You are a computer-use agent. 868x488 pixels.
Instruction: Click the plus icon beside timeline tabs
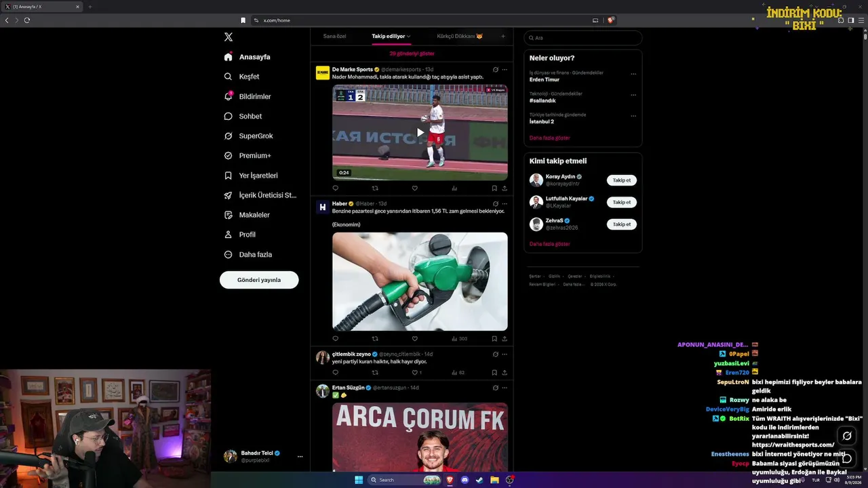(503, 36)
